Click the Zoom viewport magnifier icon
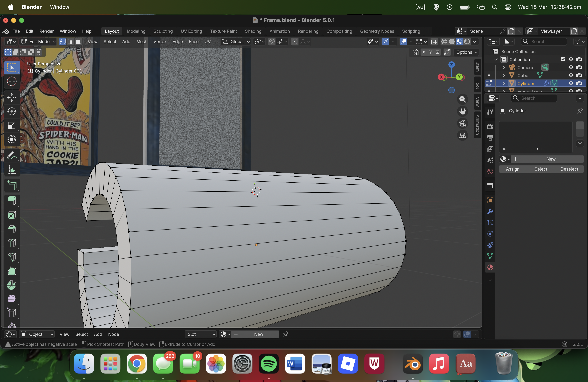 (x=462, y=99)
